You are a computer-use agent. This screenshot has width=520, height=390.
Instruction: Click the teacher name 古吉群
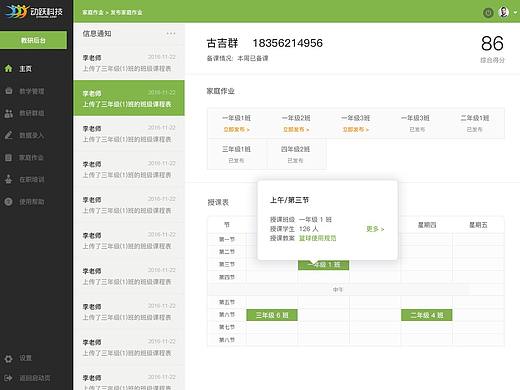coord(222,43)
